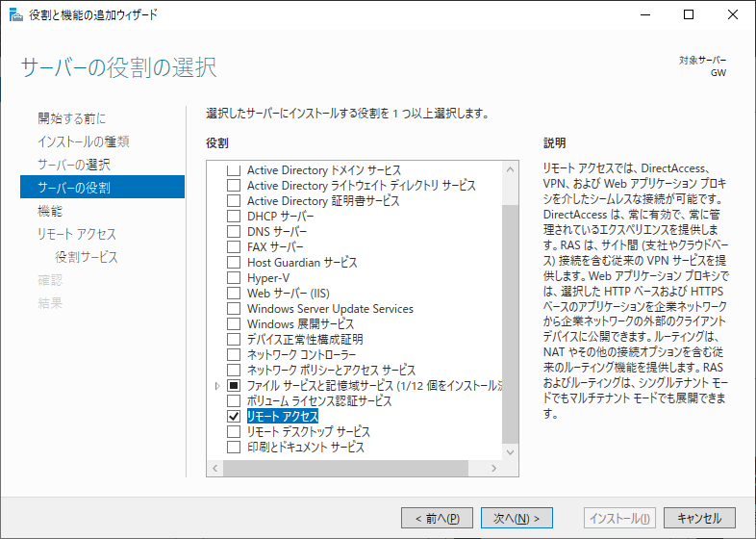Enable the FAX サーバー checkbox
Image resolution: width=756 pixels, height=539 pixels.
[234, 247]
